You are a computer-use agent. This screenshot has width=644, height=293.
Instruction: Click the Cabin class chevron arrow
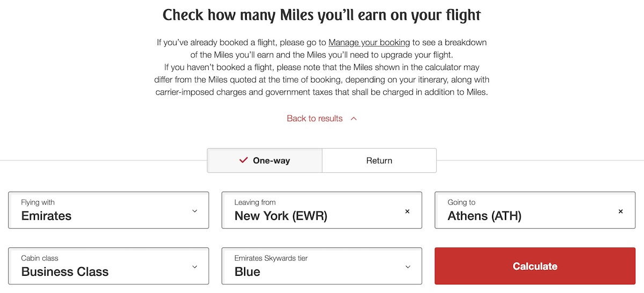click(x=194, y=267)
